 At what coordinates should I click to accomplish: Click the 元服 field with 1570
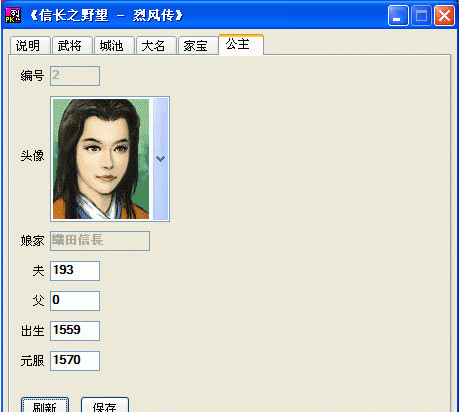(x=75, y=361)
